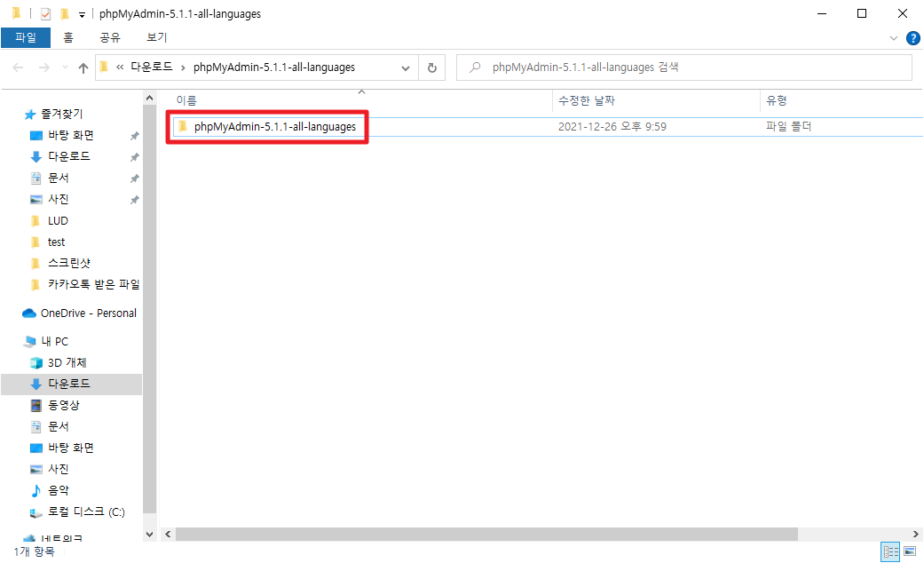Click the 동영상 film icon
Viewport: 924px width, 563px height.
(x=36, y=405)
